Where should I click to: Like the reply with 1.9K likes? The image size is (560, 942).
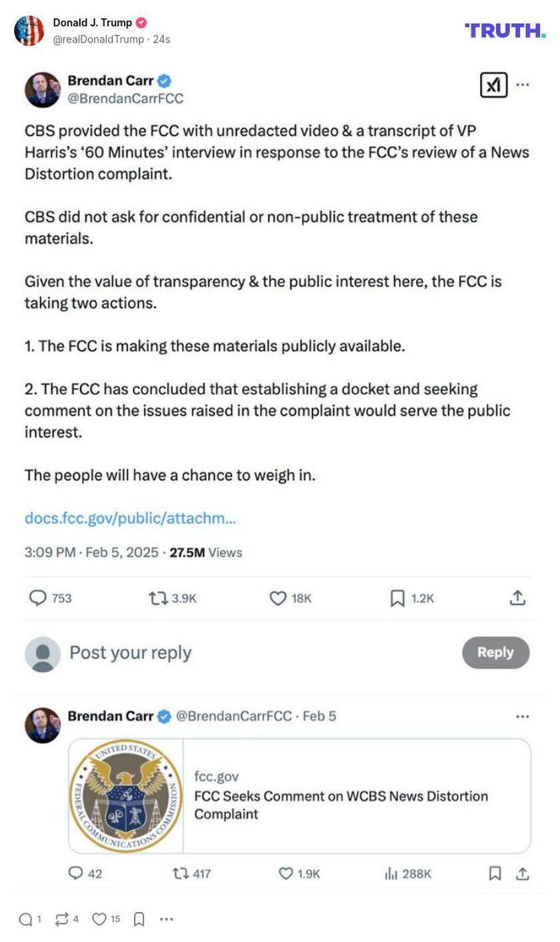(286, 873)
